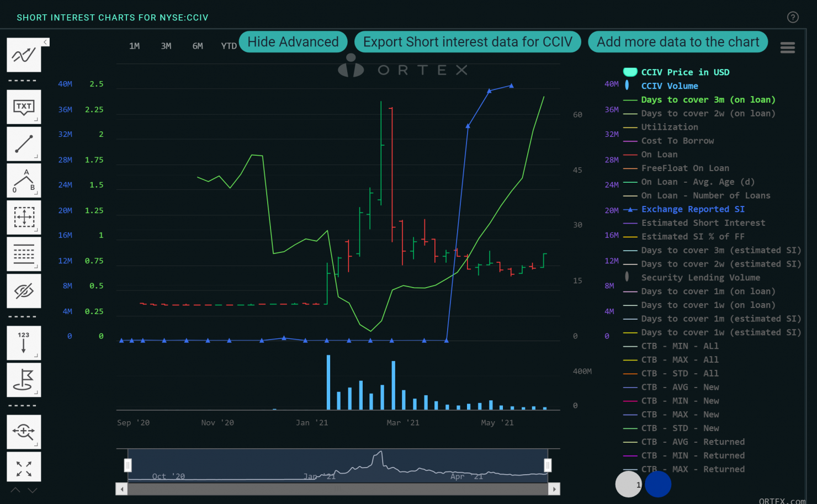
Task: Click the navigator scrollbar left arrow
Action: (x=121, y=489)
